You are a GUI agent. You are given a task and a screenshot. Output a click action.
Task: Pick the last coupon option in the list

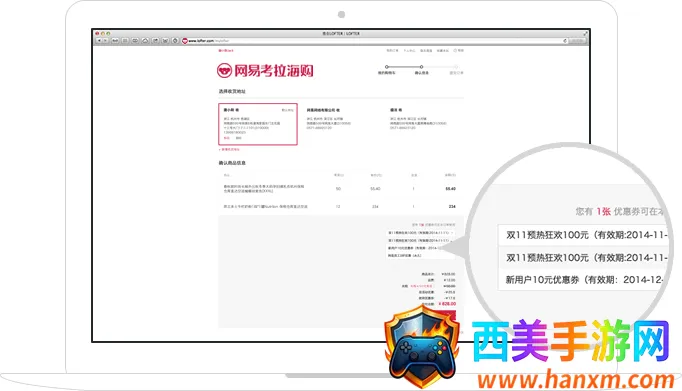pyautogui.click(x=421, y=256)
